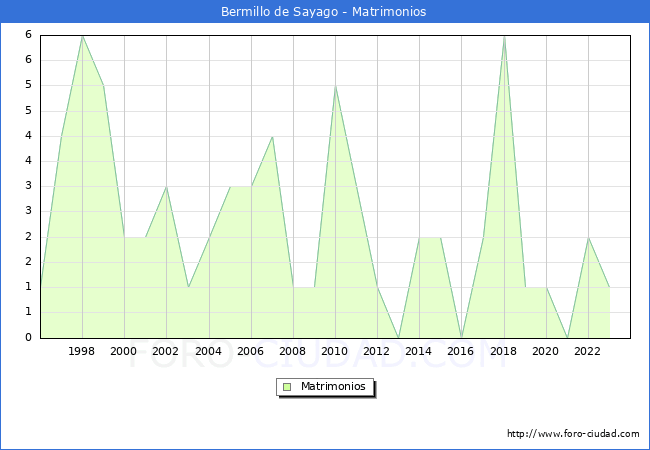This screenshot has width=650, height=450.
Task: Select the 2006 x-axis label
Action: coord(251,351)
